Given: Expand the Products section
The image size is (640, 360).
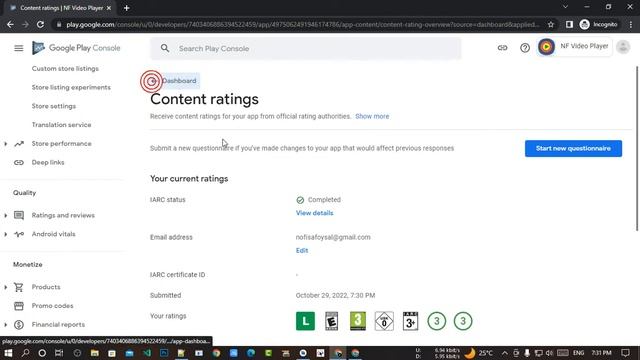Looking at the screenshot, I should (x=5, y=287).
